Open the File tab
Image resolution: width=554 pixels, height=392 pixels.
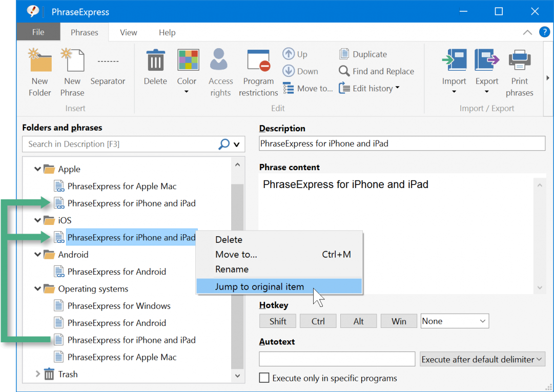pyautogui.click(x=38, y=32)
